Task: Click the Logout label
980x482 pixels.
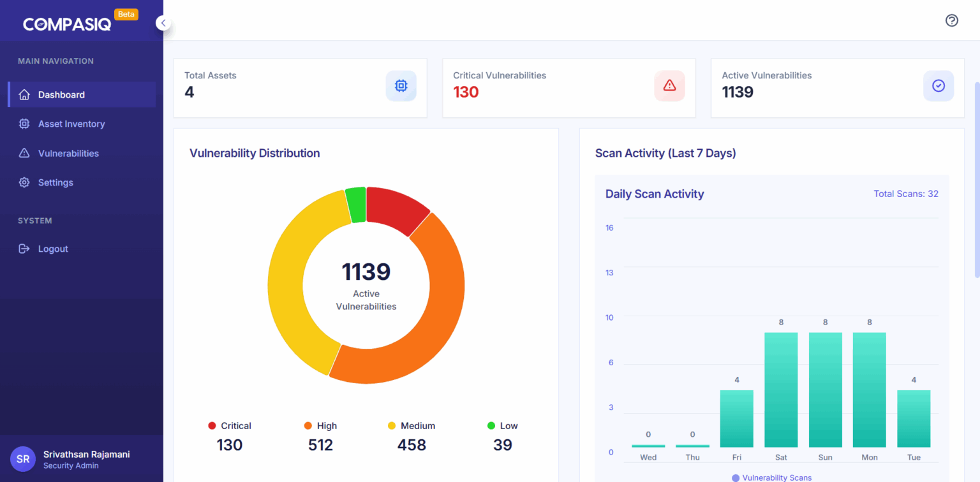Action: (52, 249)
